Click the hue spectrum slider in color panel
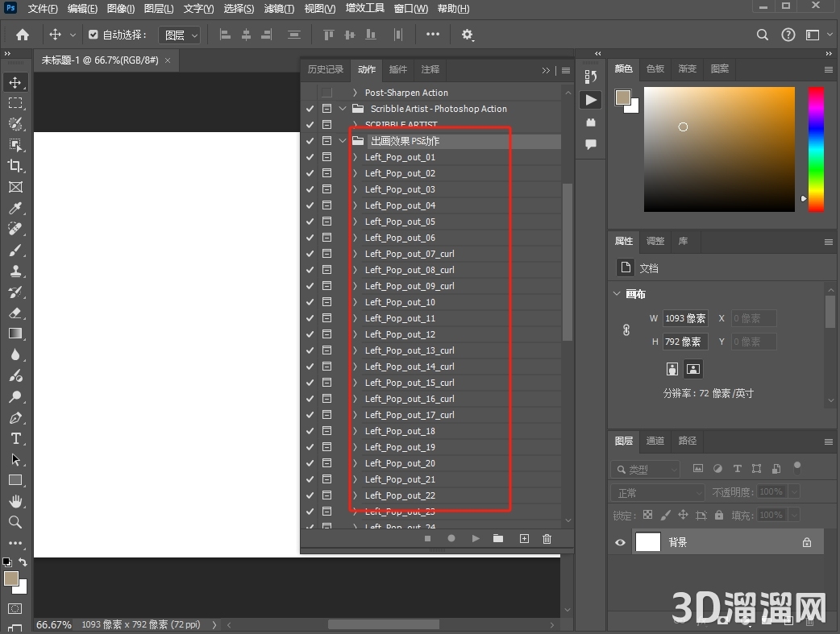 coord(816,149)
